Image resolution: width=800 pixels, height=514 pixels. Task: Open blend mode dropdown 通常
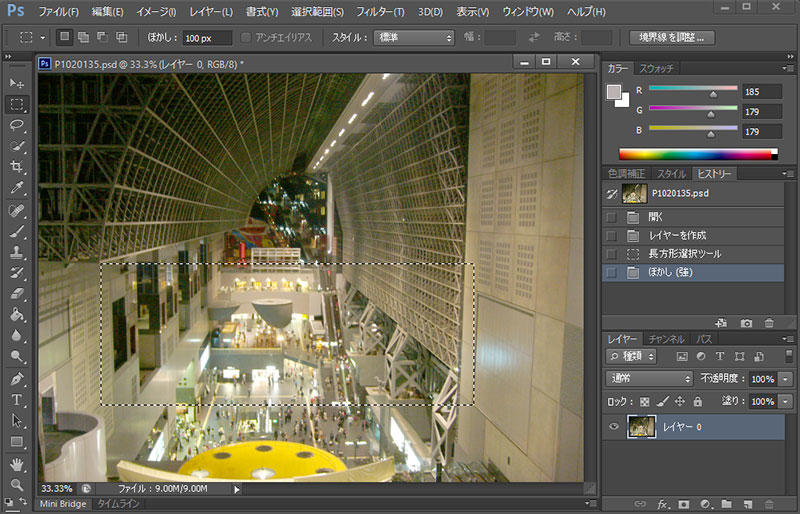click(649, 379)
